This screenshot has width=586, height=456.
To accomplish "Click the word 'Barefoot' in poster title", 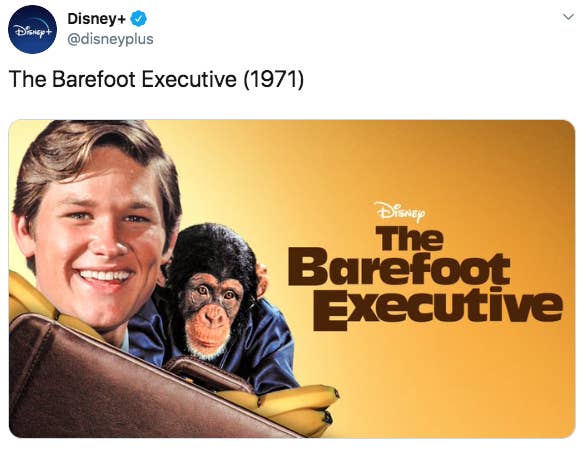I will pos(399,268).
